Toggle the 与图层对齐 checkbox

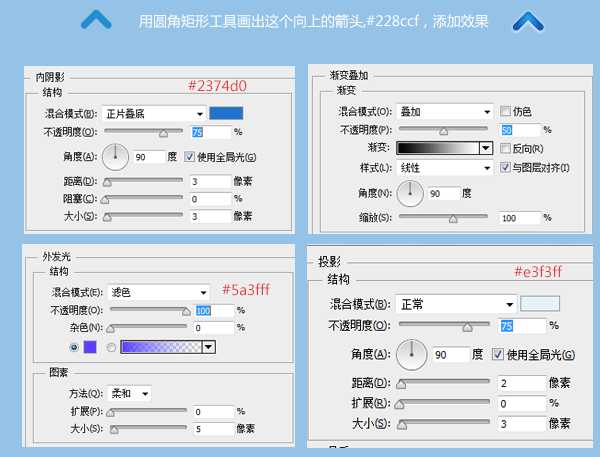pos(505,167)
